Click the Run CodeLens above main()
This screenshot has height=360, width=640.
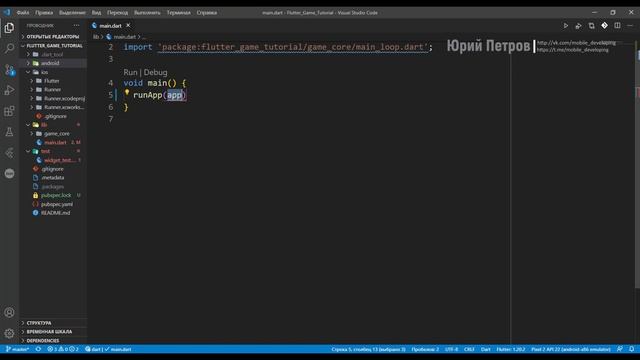pos(130,72)
